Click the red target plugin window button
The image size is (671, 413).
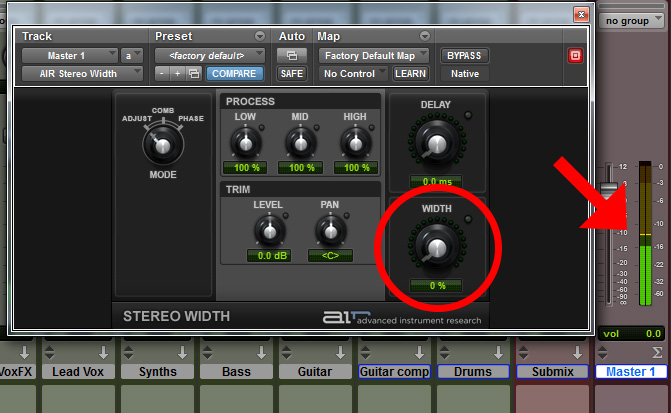coord(575,55)
